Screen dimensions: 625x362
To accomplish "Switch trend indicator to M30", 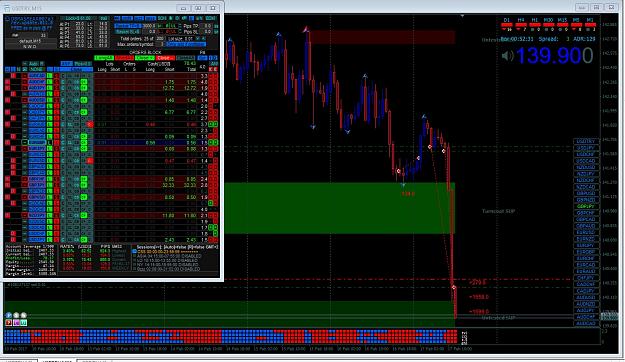I will [548, 20].
